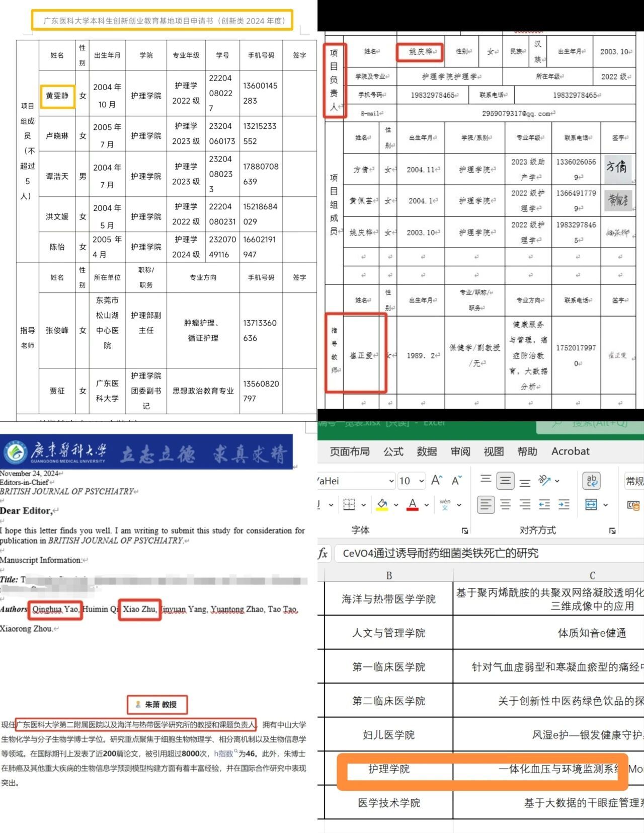The width and height of the screenshot is (644, 833).
Task: Click the Wrap Text icon
Action: [591, 481]
